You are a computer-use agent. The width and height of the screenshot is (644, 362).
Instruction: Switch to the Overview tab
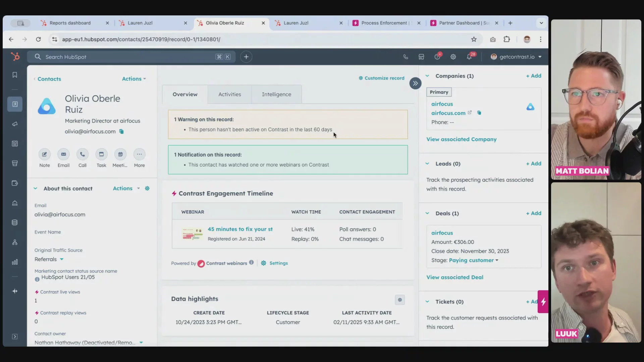pos(185,95)
